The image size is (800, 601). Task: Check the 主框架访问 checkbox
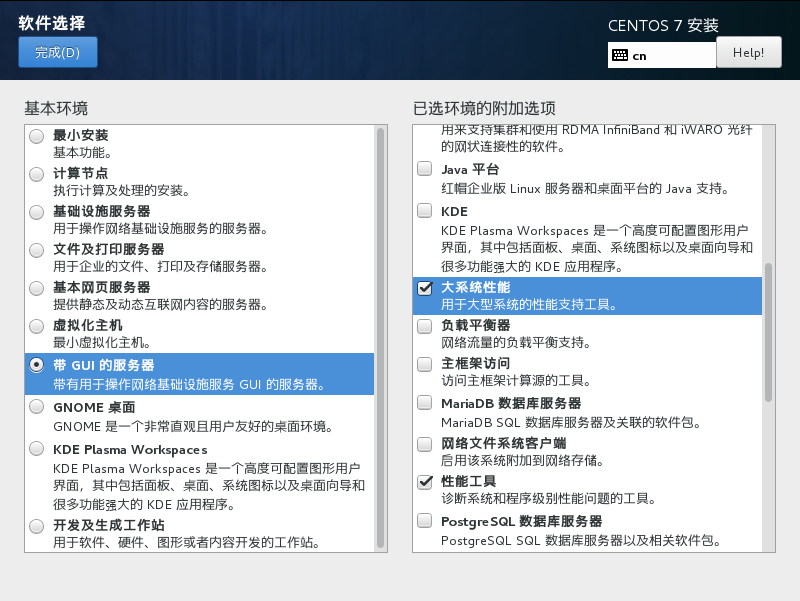tap(424, 364)
